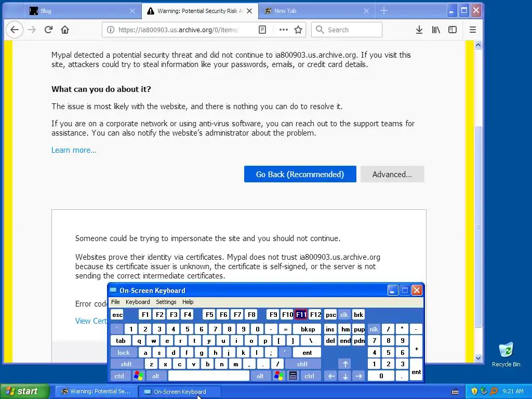Click the psc print screen key

coord(330,314)
